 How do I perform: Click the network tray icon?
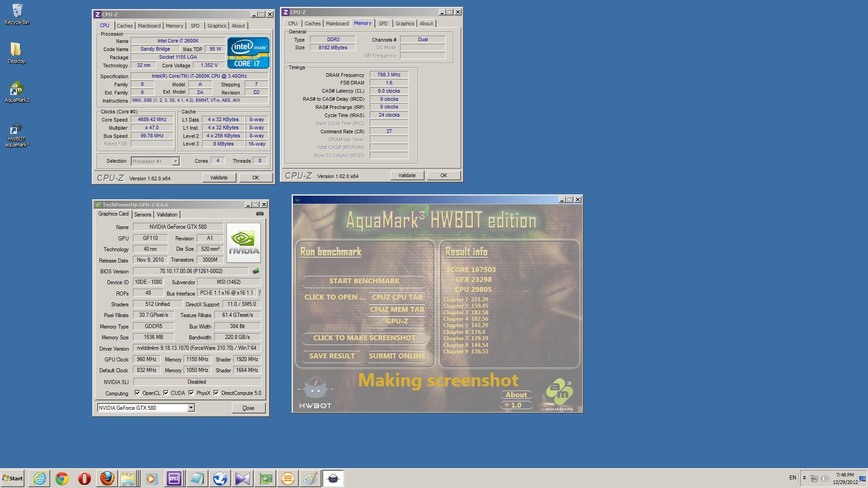pos(814,478)
